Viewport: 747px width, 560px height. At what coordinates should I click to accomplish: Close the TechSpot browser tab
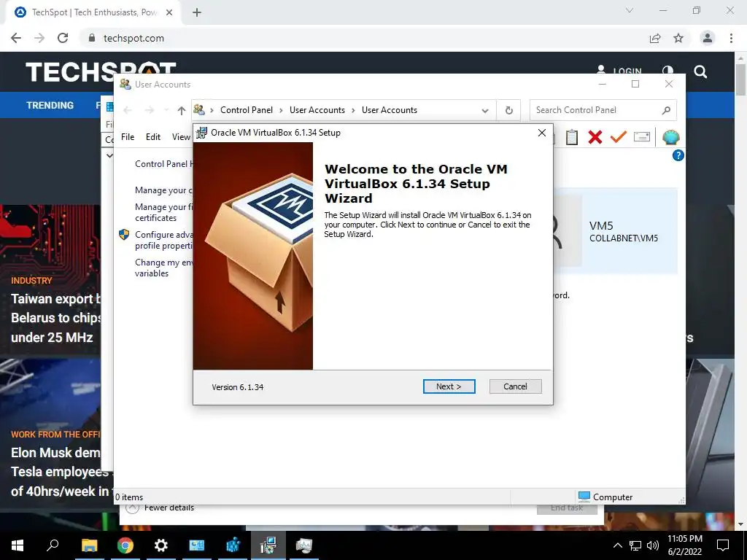[x=169, y=12]
